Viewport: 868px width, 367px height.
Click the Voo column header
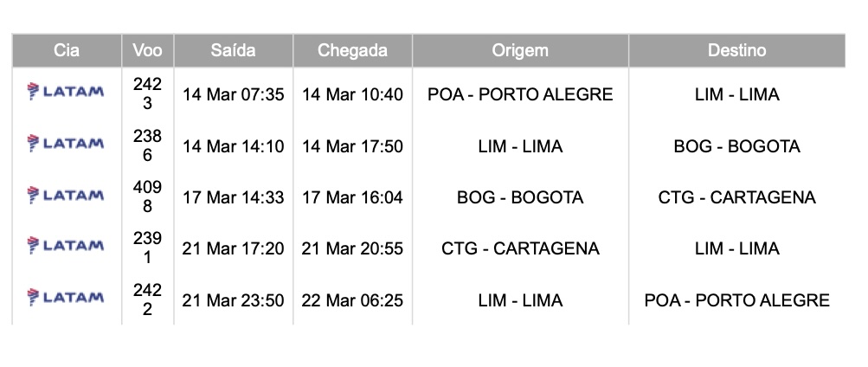pos(147,50)
